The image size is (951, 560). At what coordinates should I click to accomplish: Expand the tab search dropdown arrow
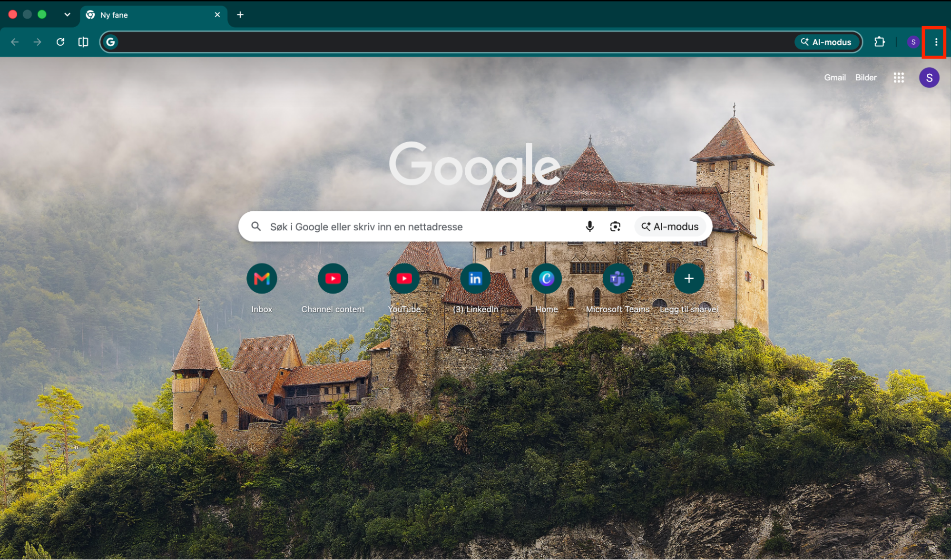[67, 15]
